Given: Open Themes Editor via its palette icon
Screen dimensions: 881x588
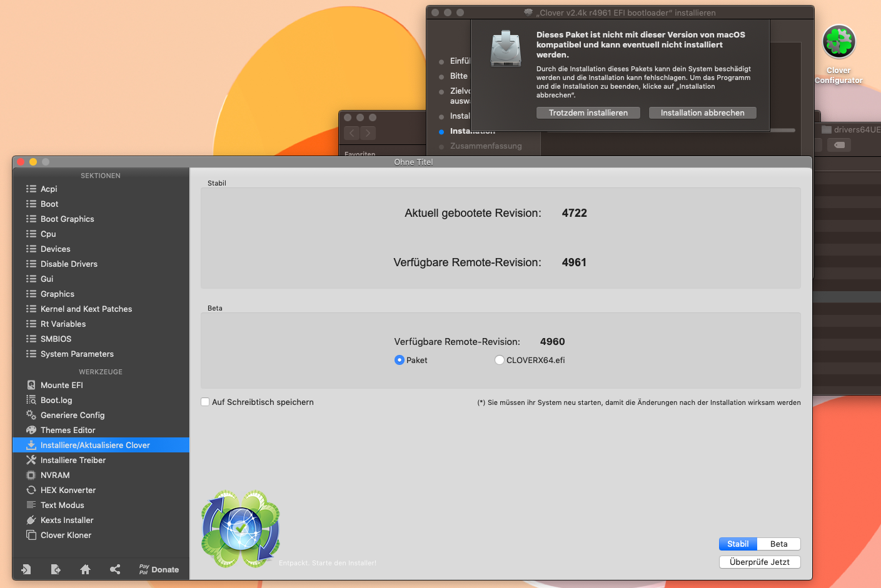Looking at the screenshot, I should click(x=31, y=430).
